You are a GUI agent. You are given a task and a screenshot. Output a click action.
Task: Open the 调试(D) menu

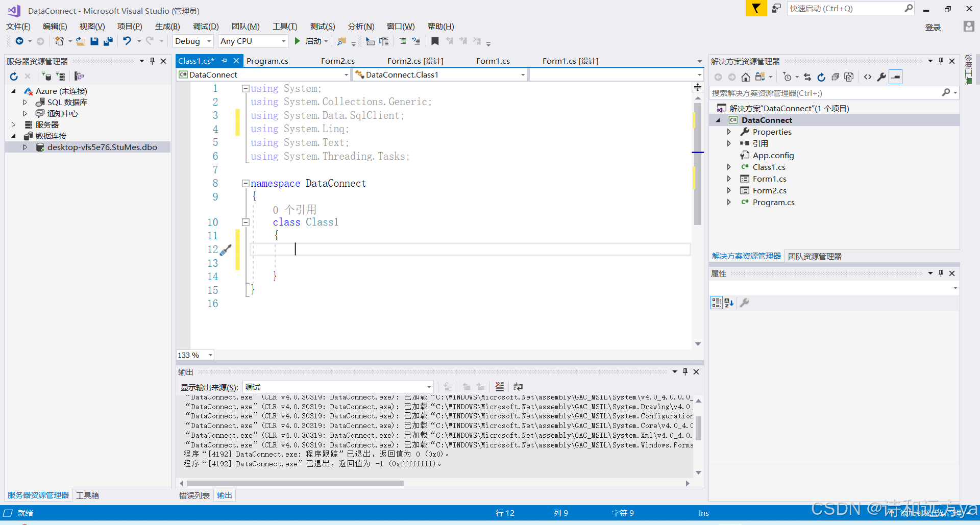pyautogui.click(x=206, y=27)
